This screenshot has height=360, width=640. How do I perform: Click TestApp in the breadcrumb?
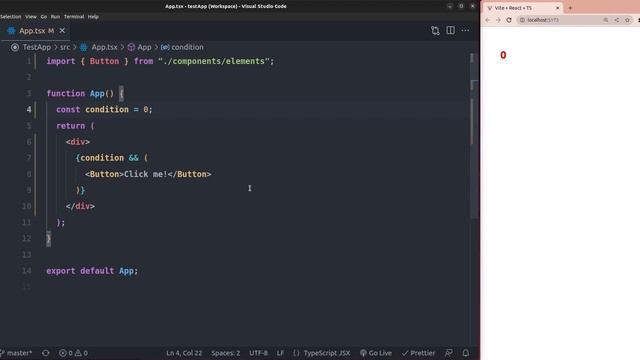(x=37, y=47)
